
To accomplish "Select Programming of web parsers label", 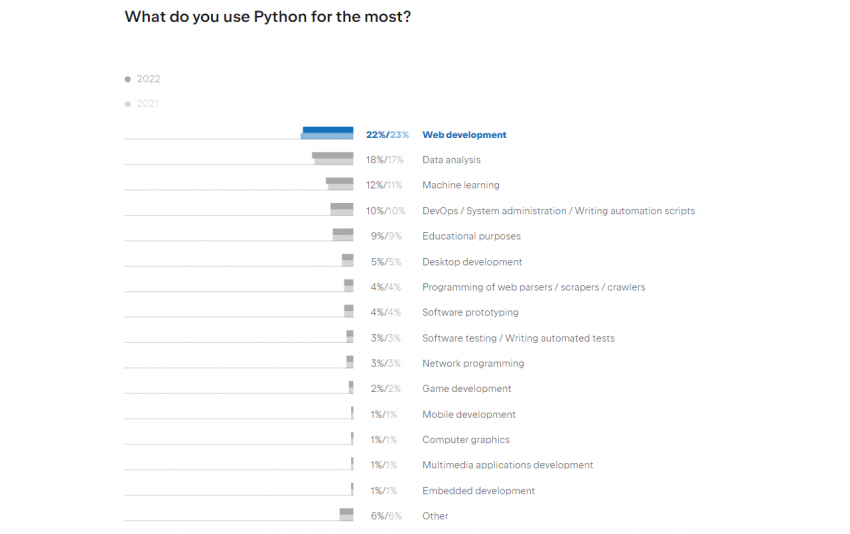I will click(533, 287).
